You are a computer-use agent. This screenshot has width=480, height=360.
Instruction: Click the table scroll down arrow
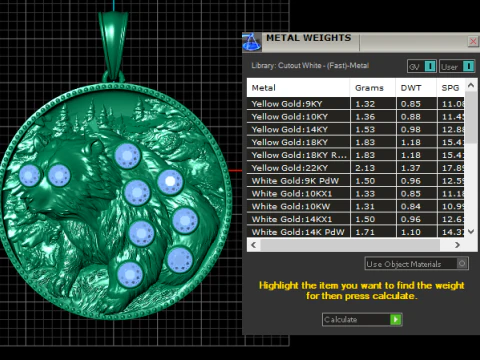pyautogui.click(x=471, y=231)
